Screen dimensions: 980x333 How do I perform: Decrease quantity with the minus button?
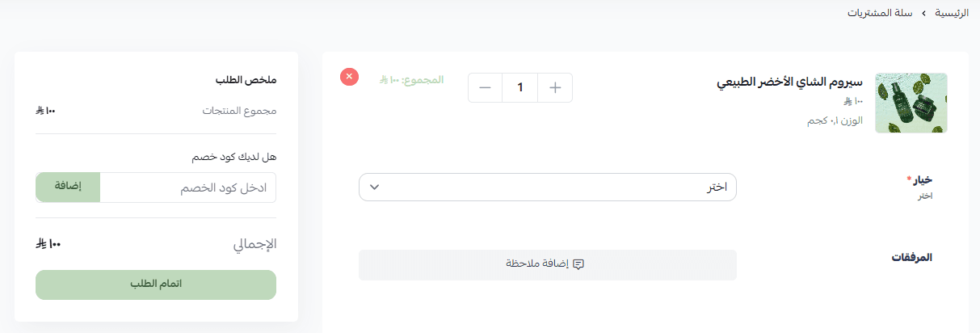point(485,88)
